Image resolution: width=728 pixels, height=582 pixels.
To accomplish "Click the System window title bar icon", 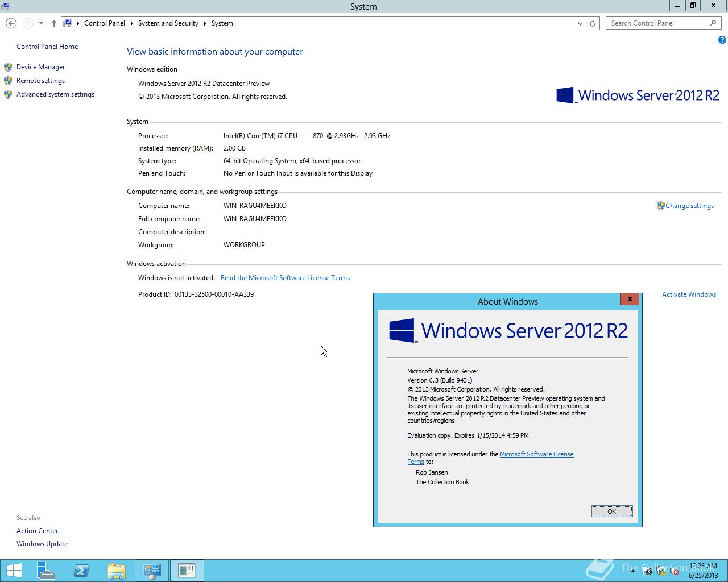I will click(6, 6).
